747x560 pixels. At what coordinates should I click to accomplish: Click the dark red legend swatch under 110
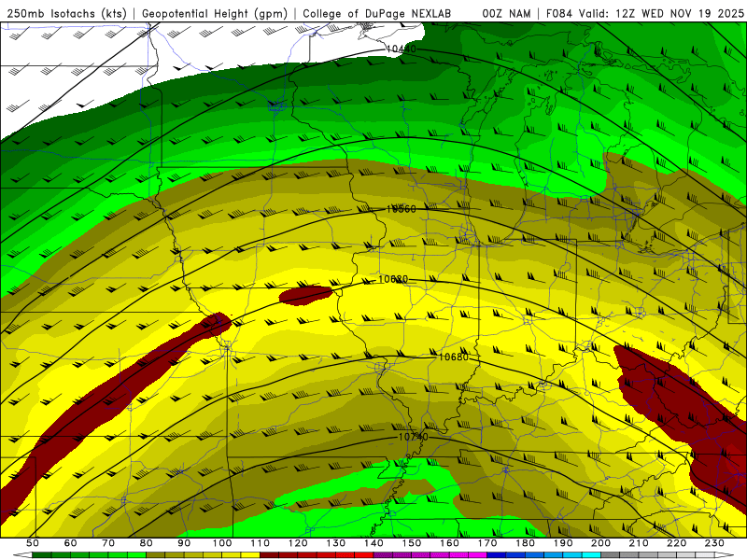[270, 555]
